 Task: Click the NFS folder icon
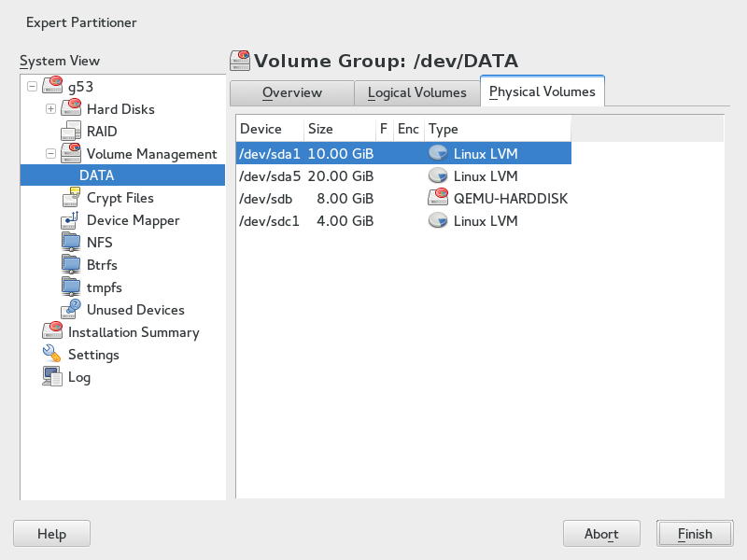71,243
